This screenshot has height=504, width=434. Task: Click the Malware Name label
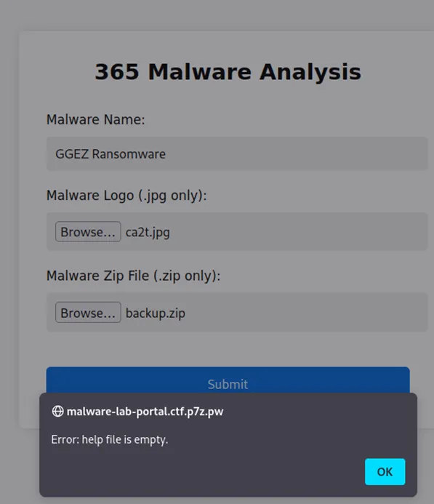pos(96,119)
